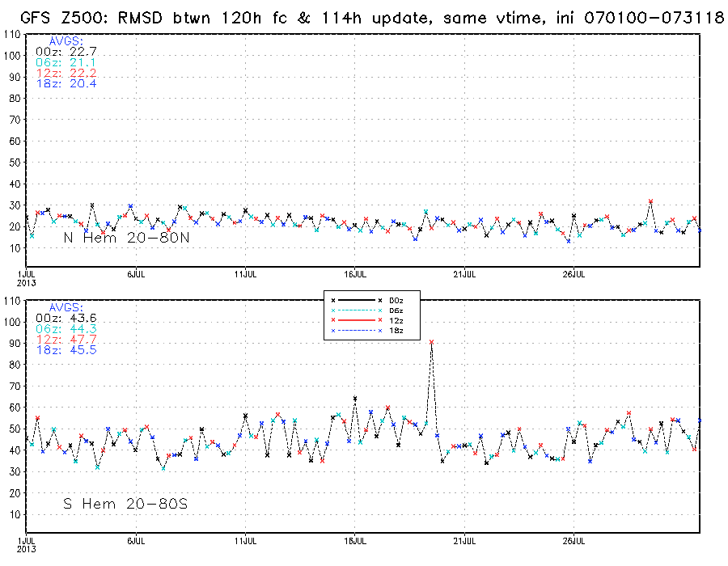Select the '06z: 21.1' average in top chart
Screen dimensions: 728x566
click(66, 62)
